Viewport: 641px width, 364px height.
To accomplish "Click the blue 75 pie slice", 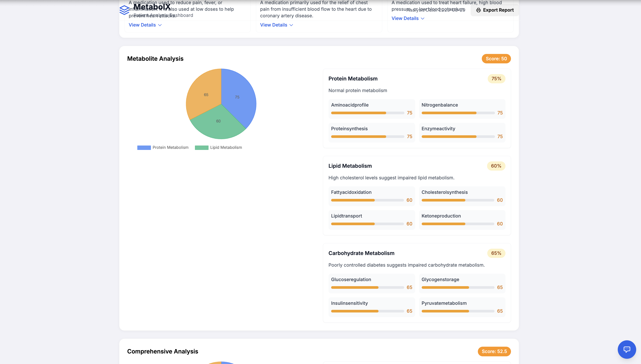I will [x=237, y=98].
